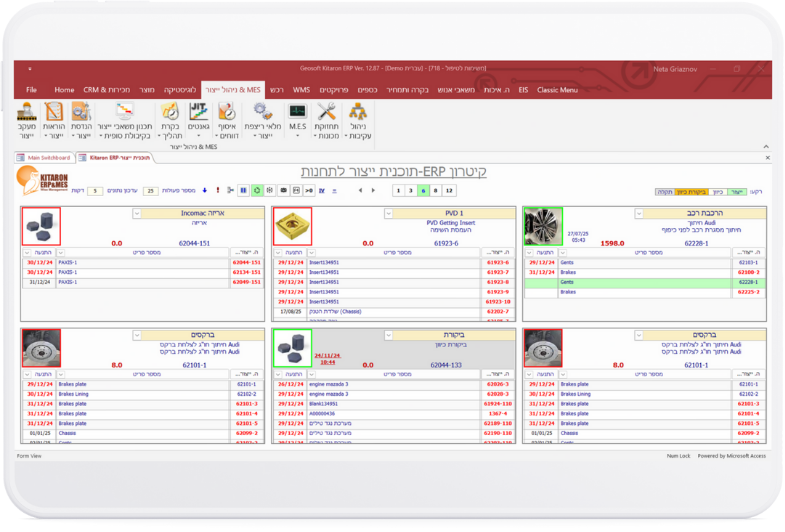Open the בקרת תהליך process control icon
Image resolution: width=785 pixels, height=532 pixels.
[x=170, y=121]
